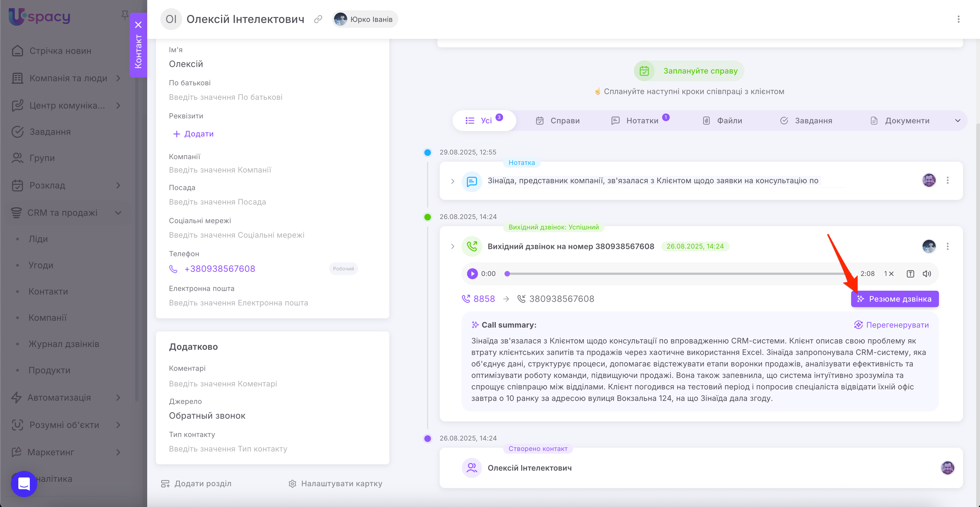Open call transcript text icon

(910, 273)
